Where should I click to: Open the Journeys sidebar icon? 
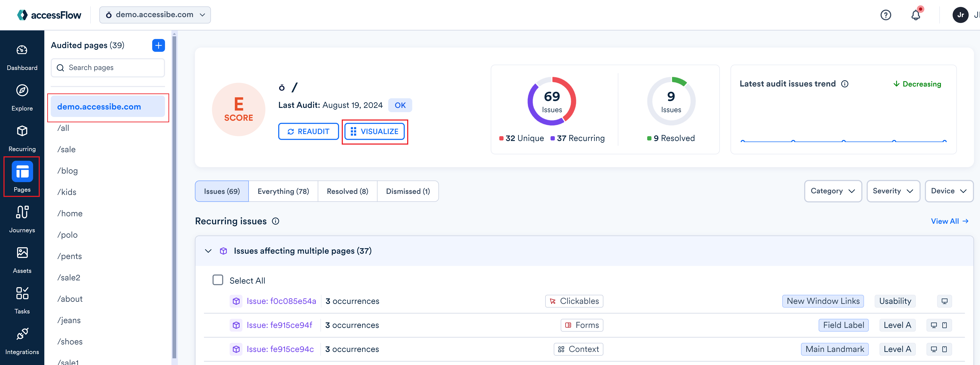[22, 212]
